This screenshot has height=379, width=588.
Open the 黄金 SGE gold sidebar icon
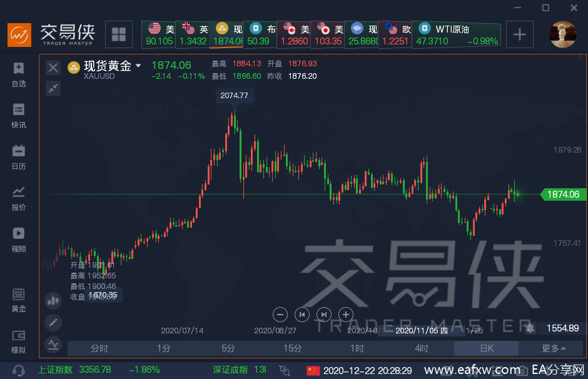coord(18,300)
